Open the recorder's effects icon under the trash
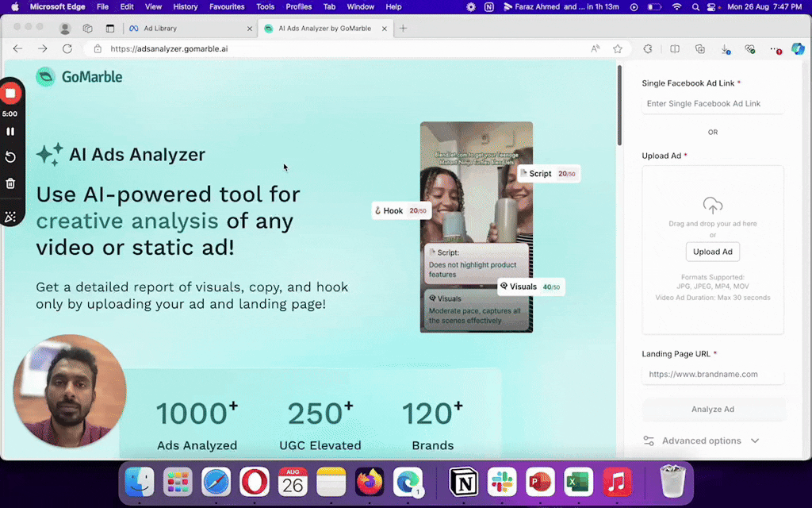 pos(10,217)
